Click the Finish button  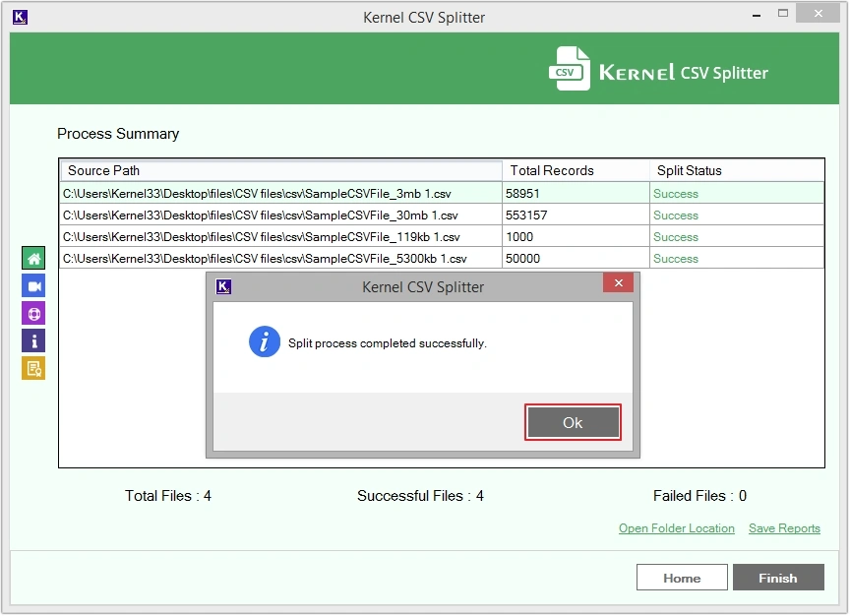(778, 578)
